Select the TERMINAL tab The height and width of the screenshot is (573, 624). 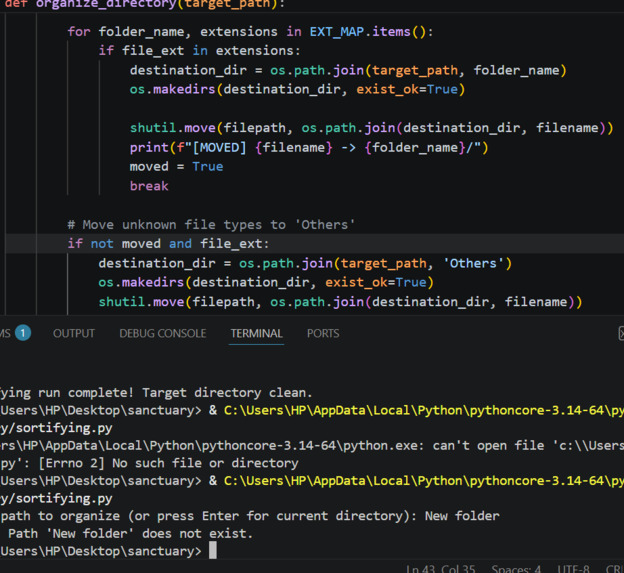pyautogui.click(x=257, y=333)
